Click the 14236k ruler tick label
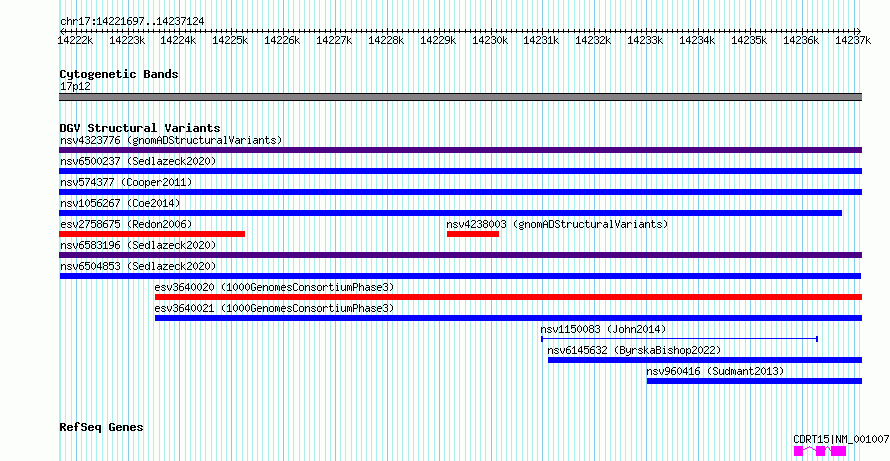Viewport: 890px width, 461px height. coord(801,40)
